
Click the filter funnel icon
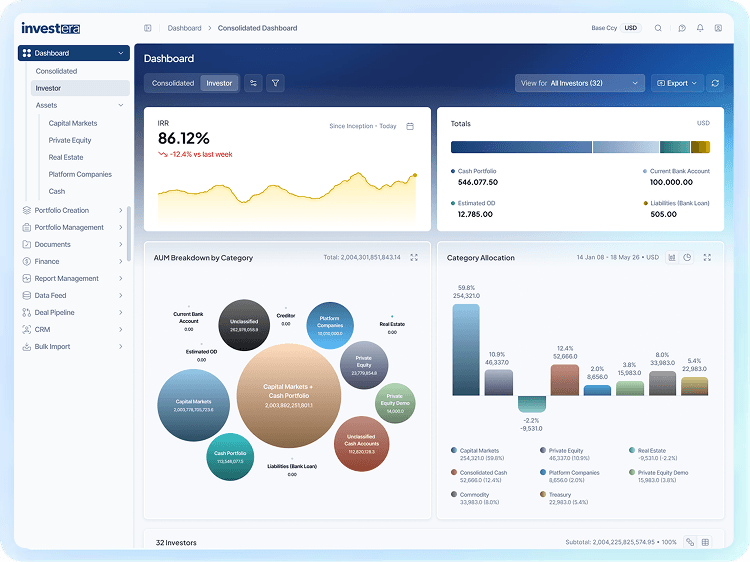point(276,83)
